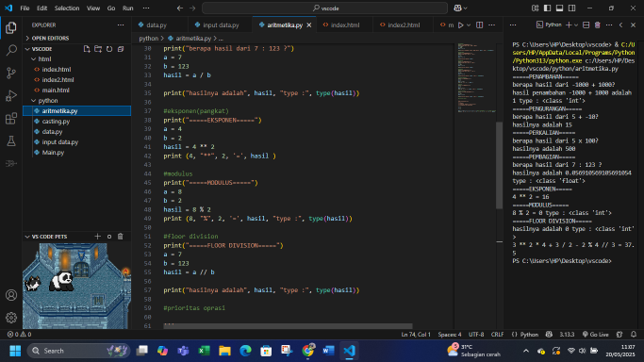Create a new folder in VSCODE folder
Viewport: 644px width, 362px height.
coord(98,49)
